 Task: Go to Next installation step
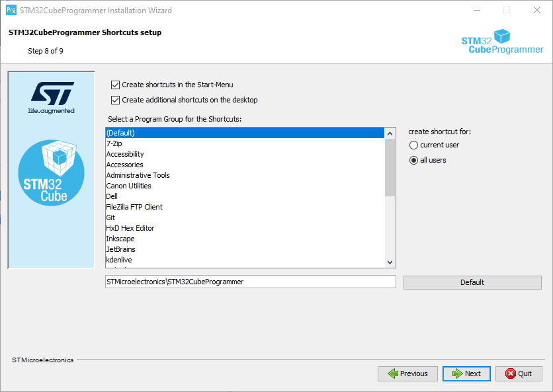point(466,373)
